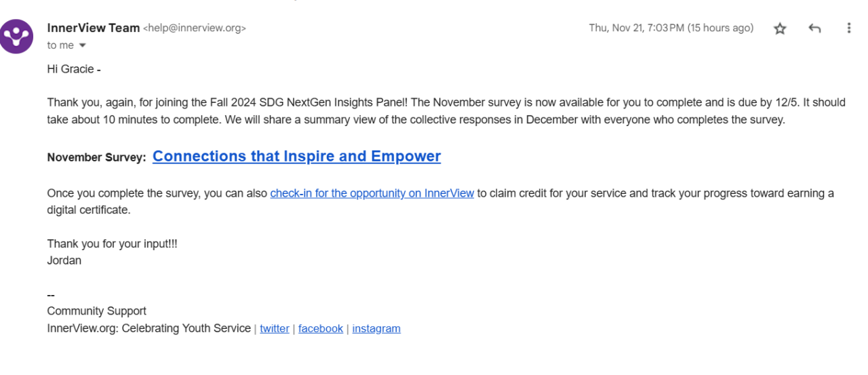Click the purple InnerView sender avatar

(x=16, y=37)
